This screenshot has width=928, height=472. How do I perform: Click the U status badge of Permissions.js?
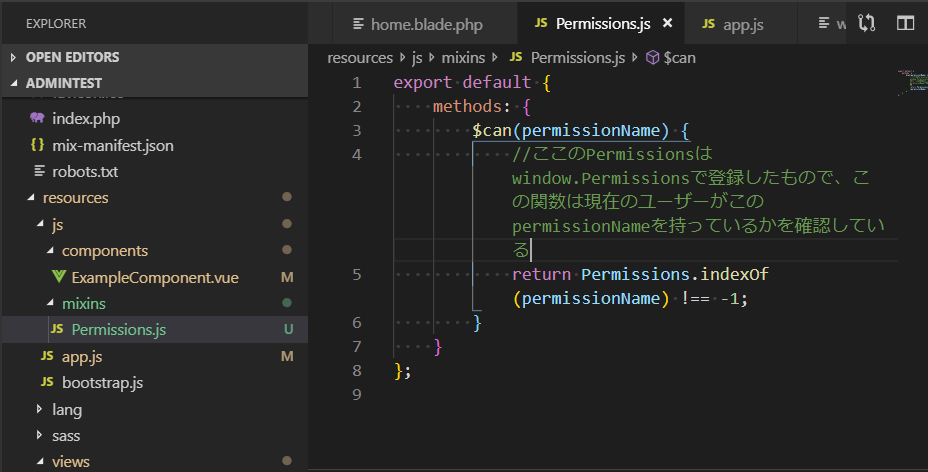click(x=288, y=329)
